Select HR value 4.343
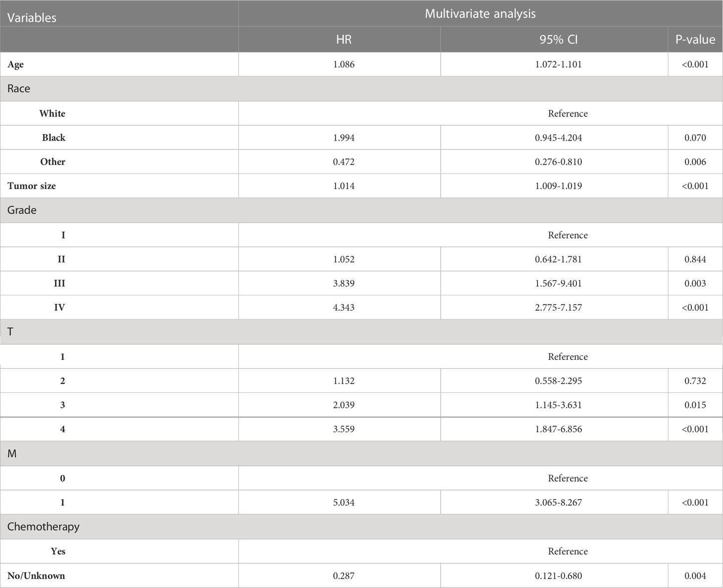Image resolution: width=723 pixels, height=588 pixels. pyautogui.click(x=344, y=308)
